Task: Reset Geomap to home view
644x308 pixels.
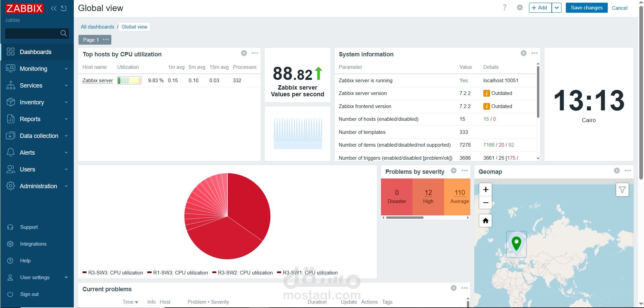Action: tap(485, 220)
